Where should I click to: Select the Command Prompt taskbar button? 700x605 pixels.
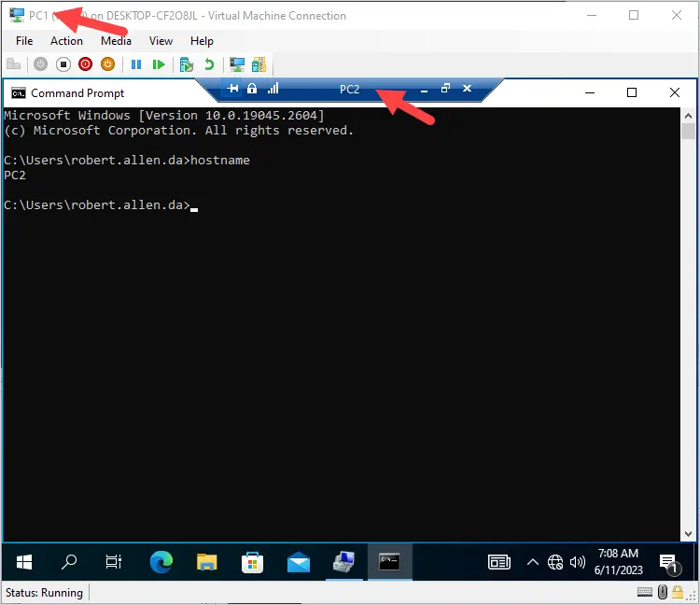click(390, 562)
